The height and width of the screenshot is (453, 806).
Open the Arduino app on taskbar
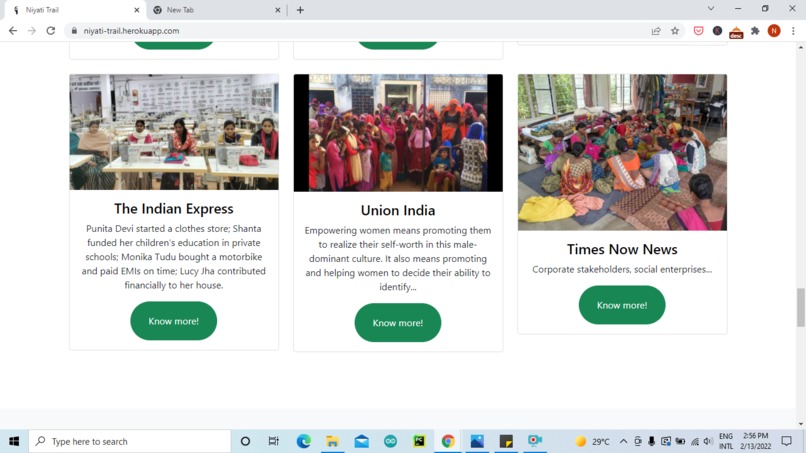390,441
